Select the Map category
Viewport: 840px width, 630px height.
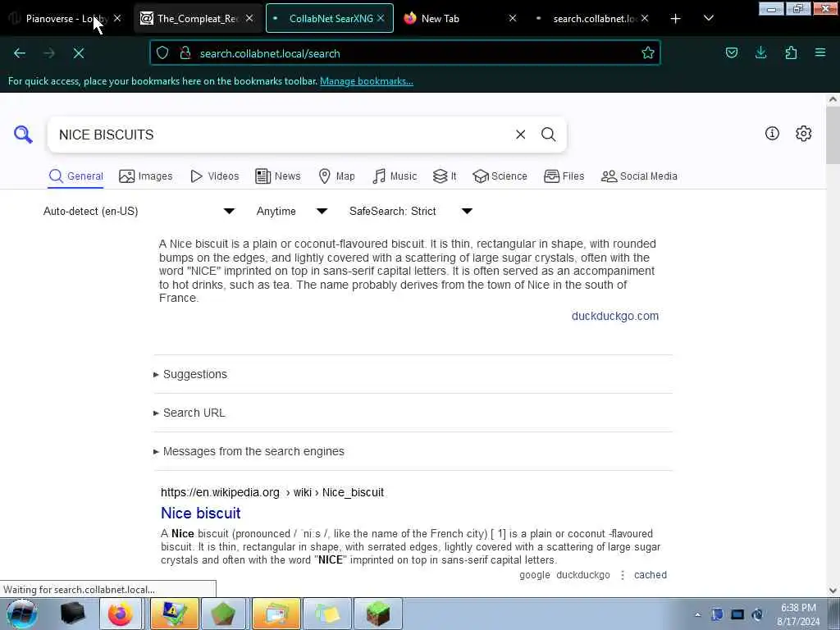tap(336, 176)
